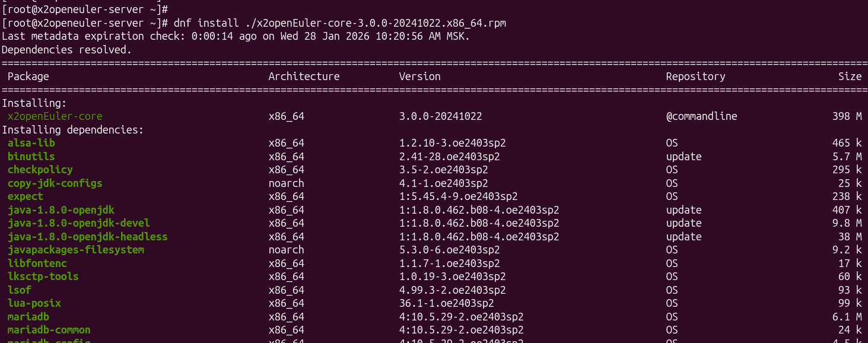This screenshot has height=343, width=868.
Task: Click the Package column header
Action: coord(28,77)
